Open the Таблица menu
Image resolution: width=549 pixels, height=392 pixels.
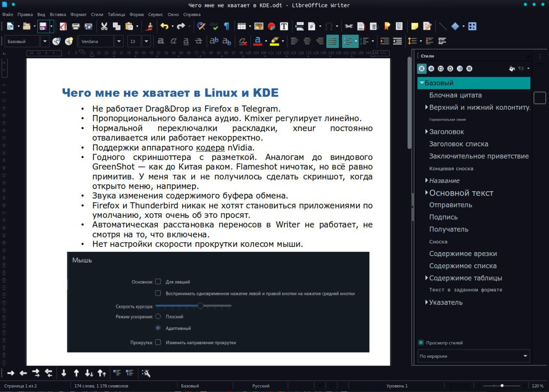pyautogui.click(x=116, y=15)
